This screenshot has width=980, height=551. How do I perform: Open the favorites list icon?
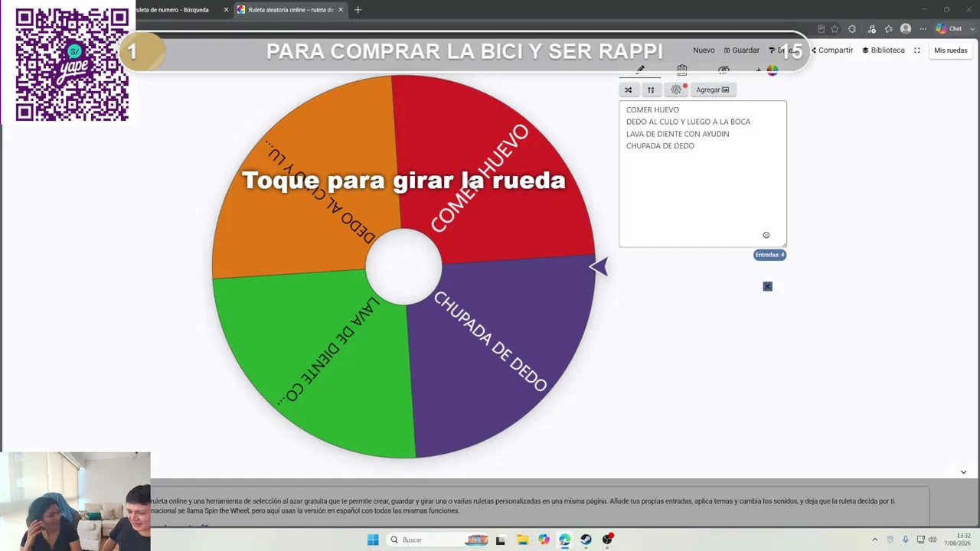coord(889,29)
